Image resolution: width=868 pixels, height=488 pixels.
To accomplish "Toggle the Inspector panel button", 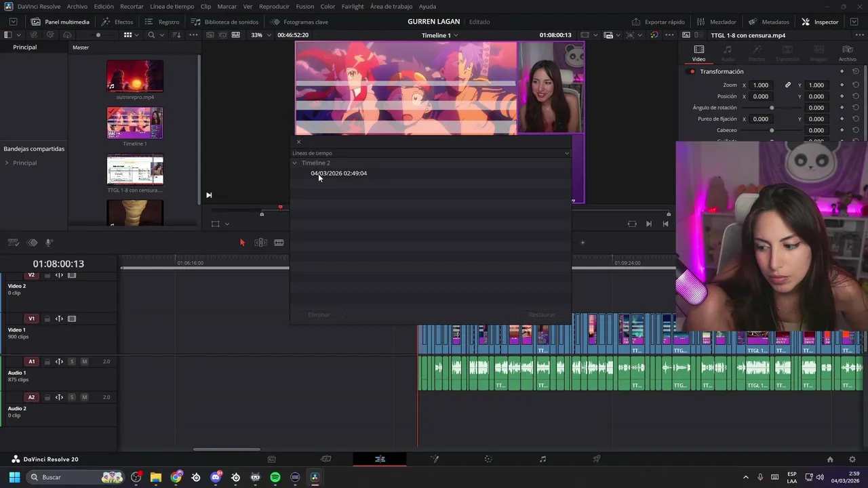I will (x=820, y=22).
